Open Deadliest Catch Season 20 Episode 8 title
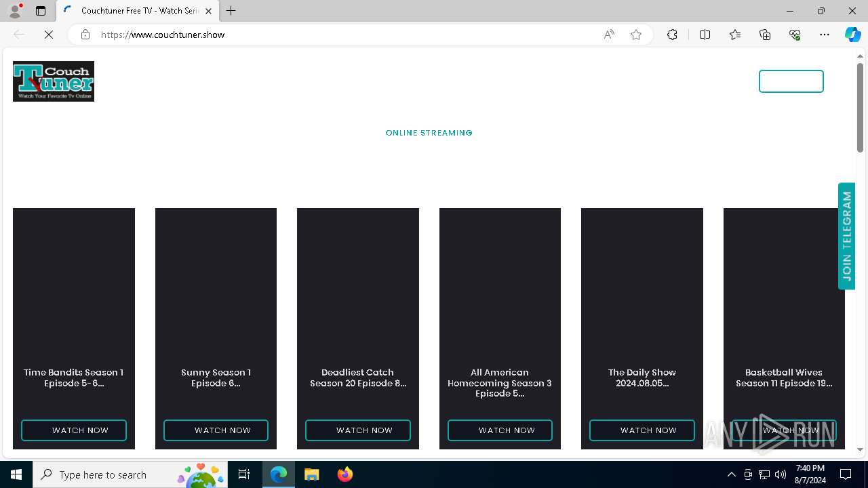868x488 pixels. click(x=358, y=378)
